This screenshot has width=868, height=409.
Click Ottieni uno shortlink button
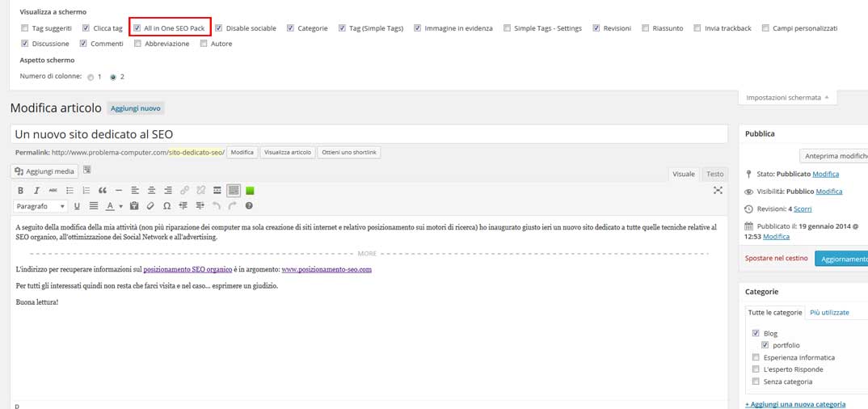[349, 152]
